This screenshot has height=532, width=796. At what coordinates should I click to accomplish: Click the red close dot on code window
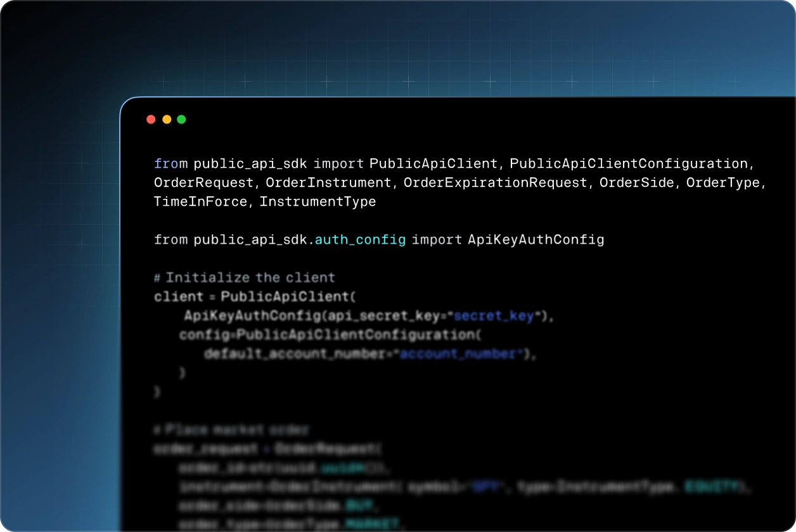[151, 119]
